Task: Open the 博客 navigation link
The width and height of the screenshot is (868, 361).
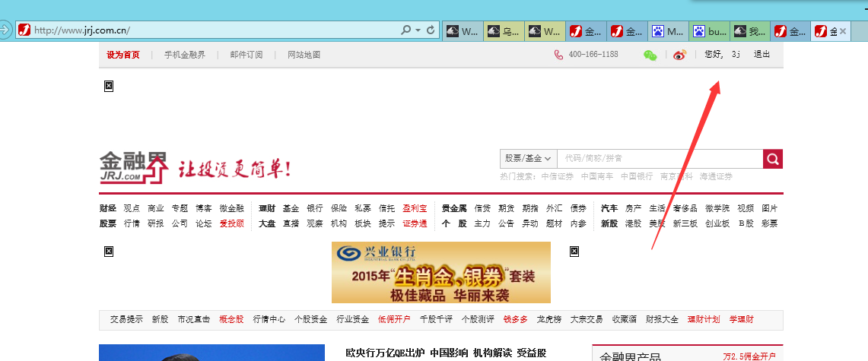Action: (x=204, y=208)
